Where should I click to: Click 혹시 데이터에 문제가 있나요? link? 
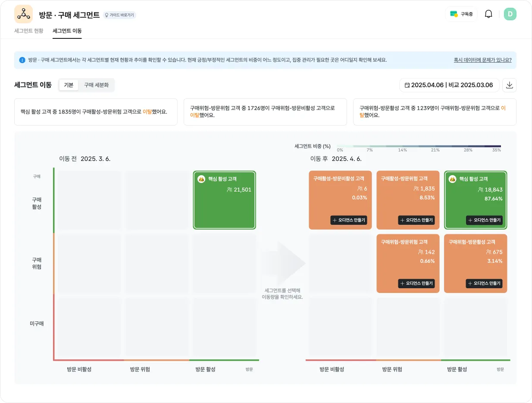coord(482,60)
